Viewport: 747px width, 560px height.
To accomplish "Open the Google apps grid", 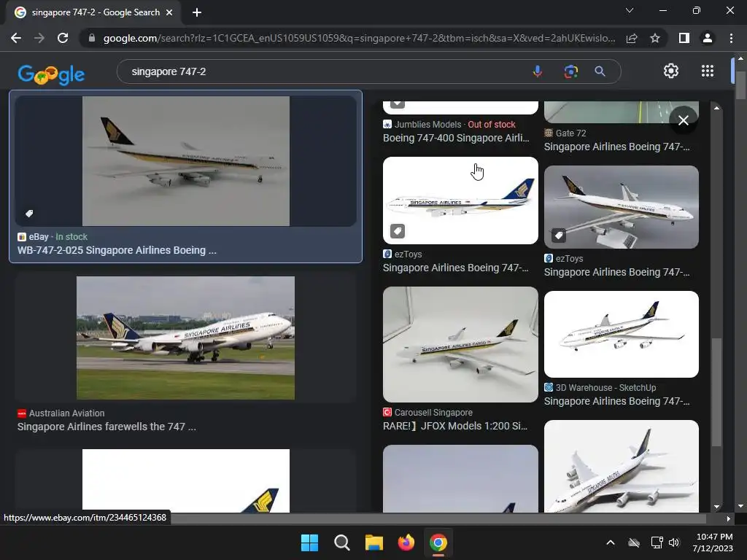I will point(708,71).
